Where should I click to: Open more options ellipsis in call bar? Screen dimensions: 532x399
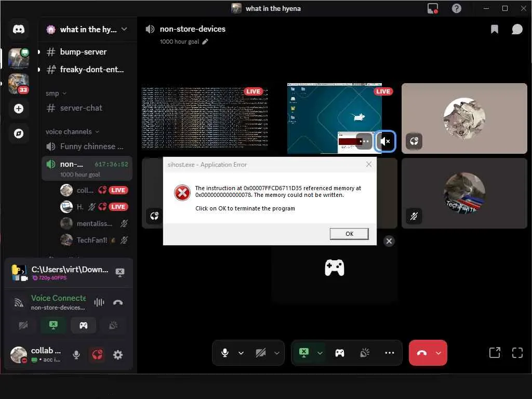pos(390,353)
